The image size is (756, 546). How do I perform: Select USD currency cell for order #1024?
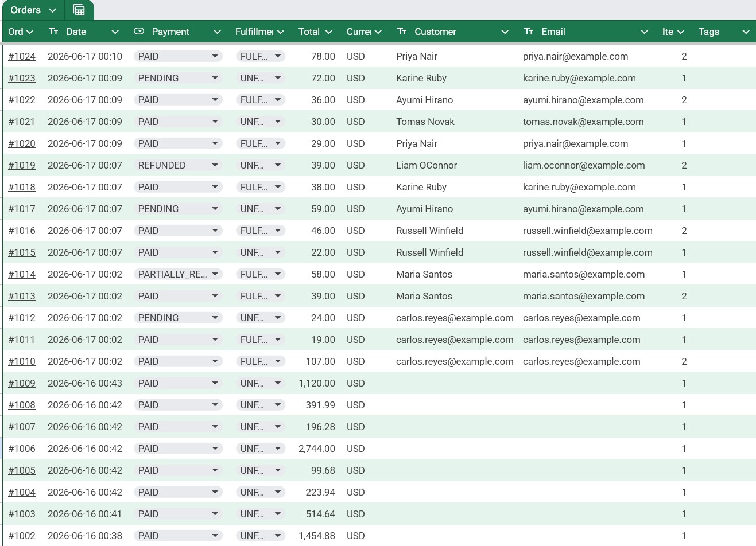pos(355,56)
